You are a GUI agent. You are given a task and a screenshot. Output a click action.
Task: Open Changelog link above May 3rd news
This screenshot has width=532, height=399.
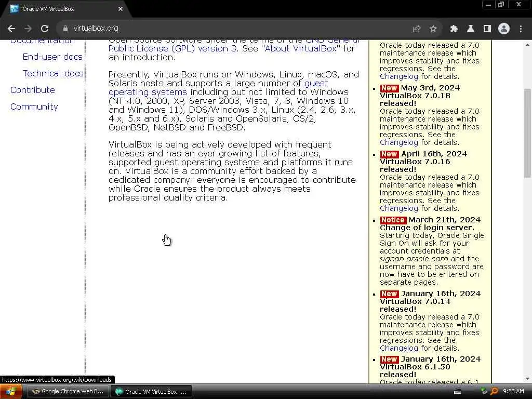(398, 76)
